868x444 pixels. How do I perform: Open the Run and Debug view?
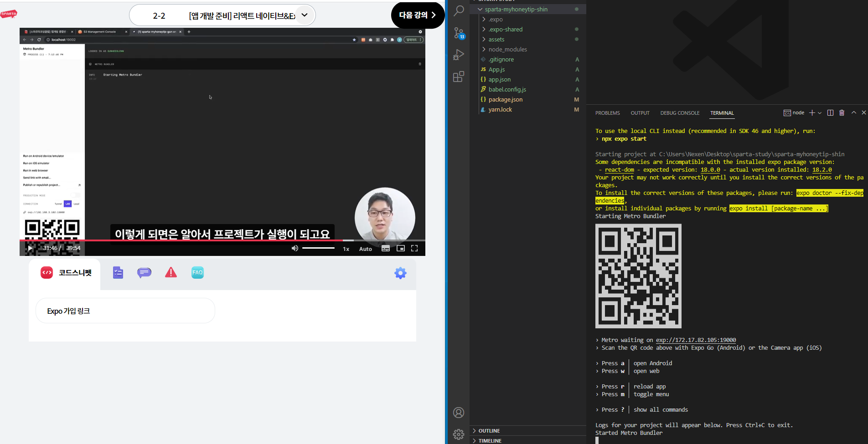tap(459, 55)
